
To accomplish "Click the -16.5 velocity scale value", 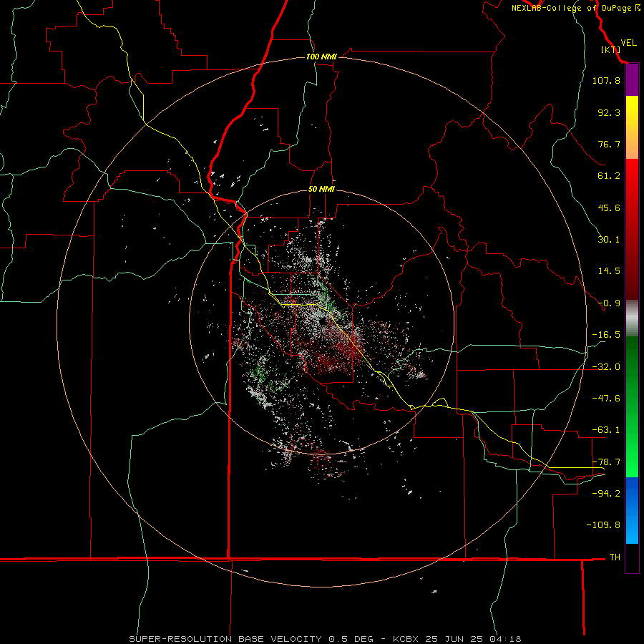I will [x=606, y=335].
